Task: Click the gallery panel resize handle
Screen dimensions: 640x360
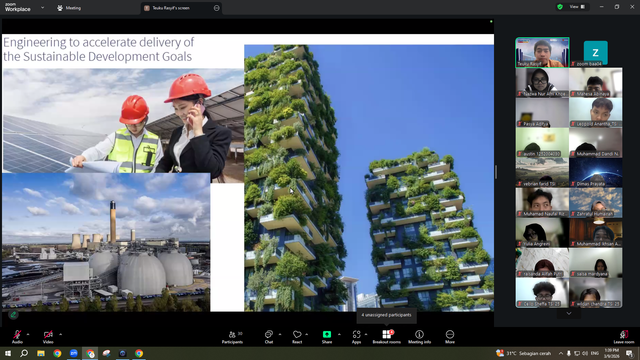Action: point(496,172)
